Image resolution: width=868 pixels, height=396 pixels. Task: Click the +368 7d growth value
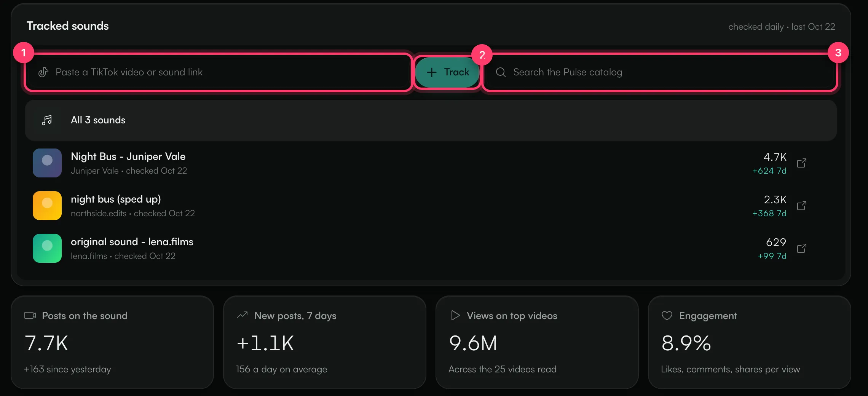pyautogui.click(x=769, y=214)
